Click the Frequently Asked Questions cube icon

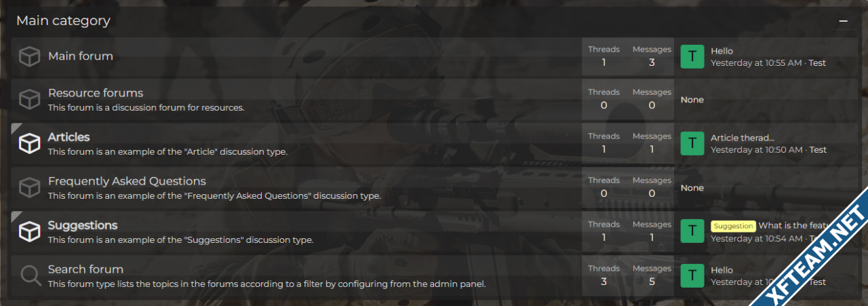click(29, 187)
